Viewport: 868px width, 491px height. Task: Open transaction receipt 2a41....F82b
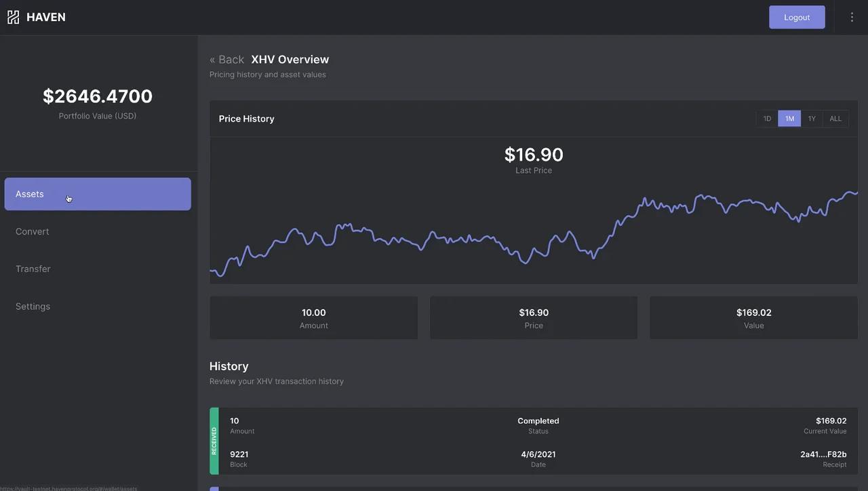point(823,454)
